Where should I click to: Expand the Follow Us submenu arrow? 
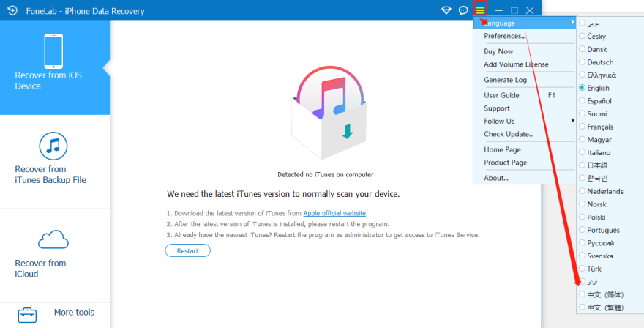(x=572, y=120)
